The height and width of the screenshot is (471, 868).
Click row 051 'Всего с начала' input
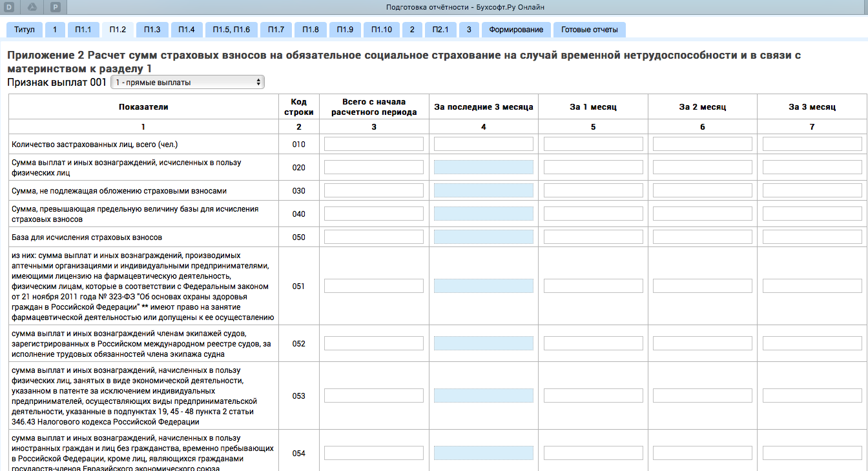[374, 286]
